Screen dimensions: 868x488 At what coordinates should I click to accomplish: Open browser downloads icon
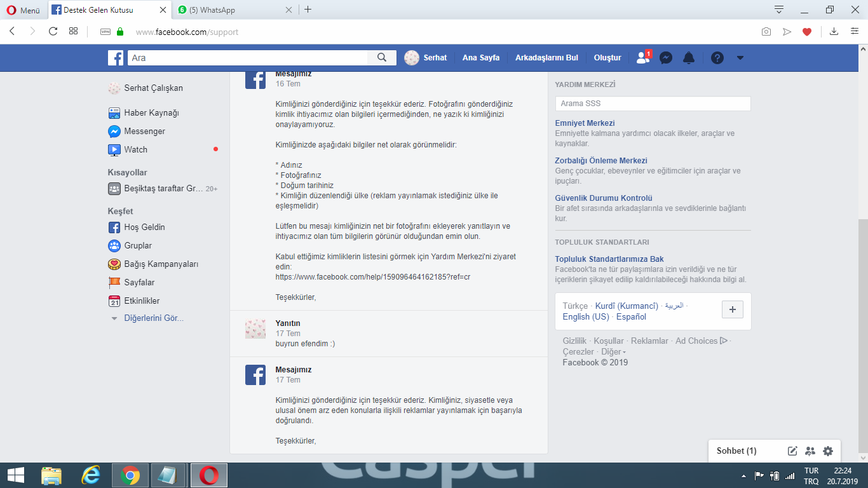834,32
